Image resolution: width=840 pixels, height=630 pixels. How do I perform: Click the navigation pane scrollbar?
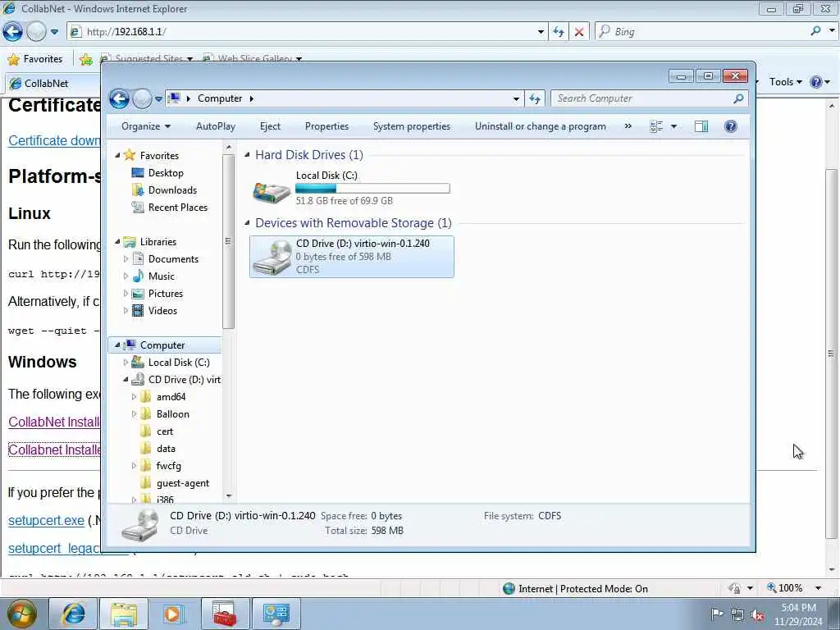coord(229,241)
